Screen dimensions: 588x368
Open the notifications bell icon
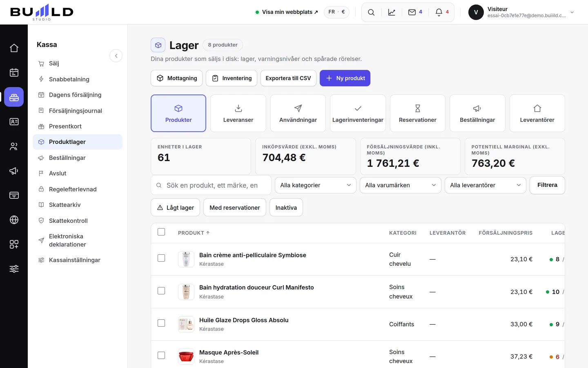point(442,12)
